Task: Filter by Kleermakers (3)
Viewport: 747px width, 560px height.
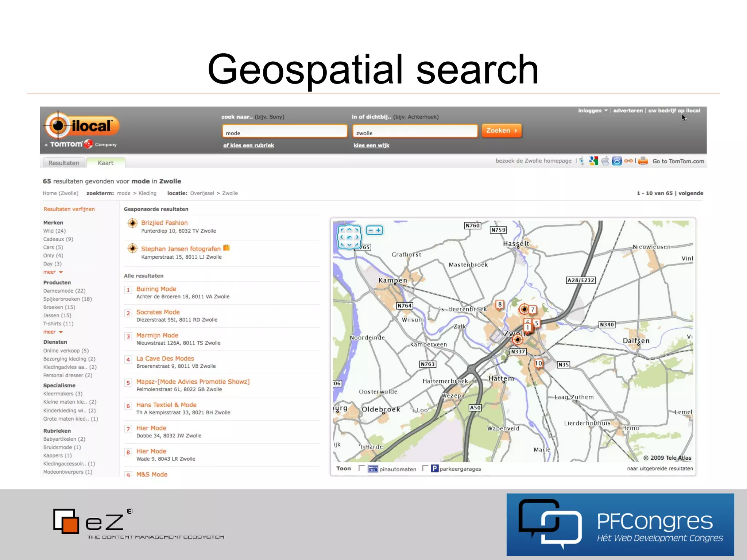Action: pos(63,394)
